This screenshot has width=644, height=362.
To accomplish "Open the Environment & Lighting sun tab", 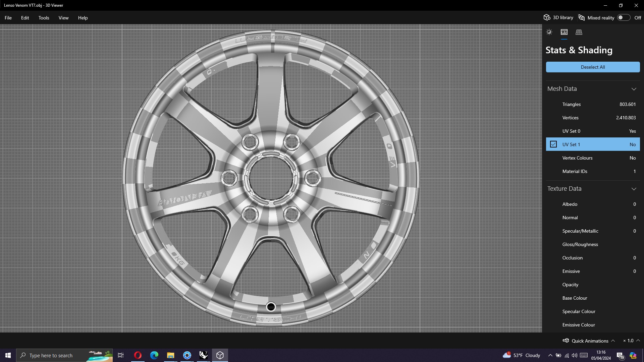I will 549,32.
